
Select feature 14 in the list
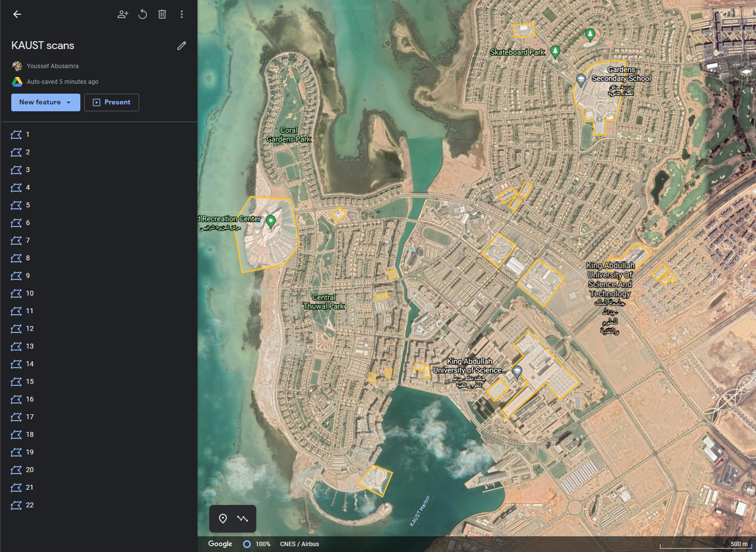pyautogui.click(x=99, y=364)
